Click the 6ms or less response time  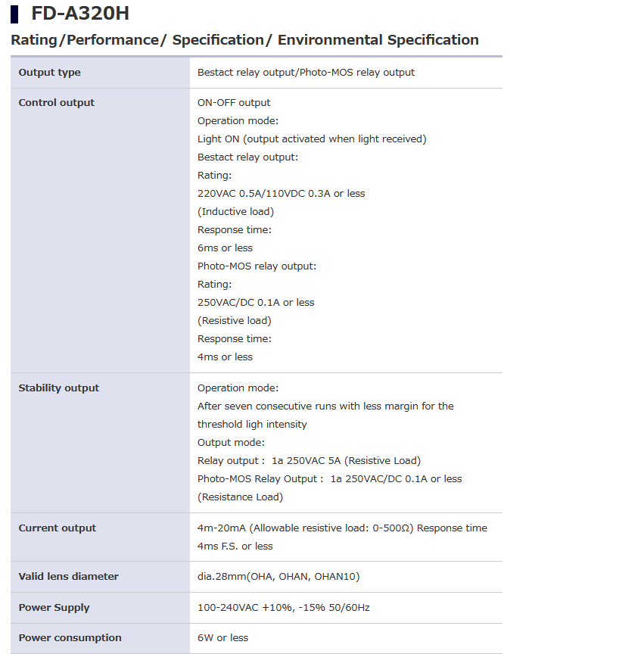click(x=225, y=248)
